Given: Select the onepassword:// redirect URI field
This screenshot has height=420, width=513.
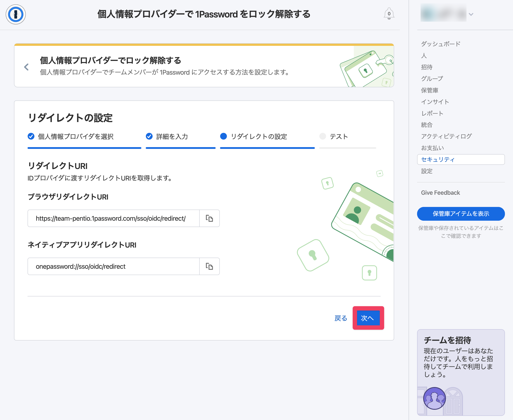Looking at the screenshot, I should [114, 266].
